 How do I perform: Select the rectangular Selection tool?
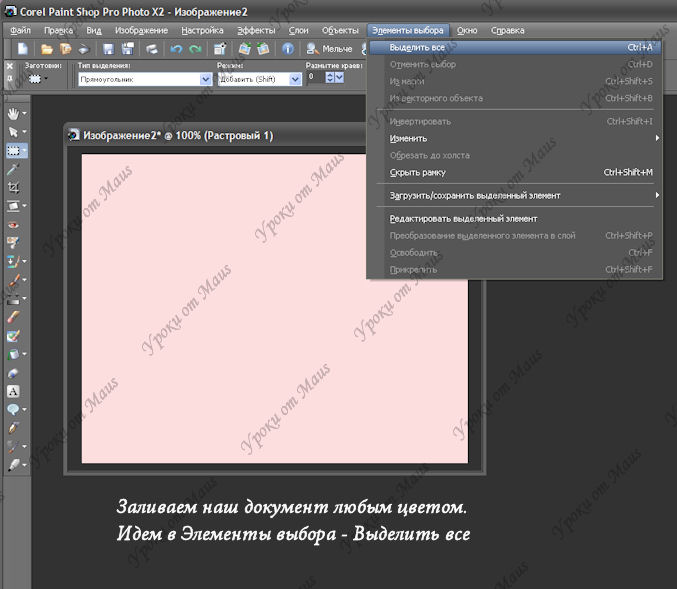14,150
